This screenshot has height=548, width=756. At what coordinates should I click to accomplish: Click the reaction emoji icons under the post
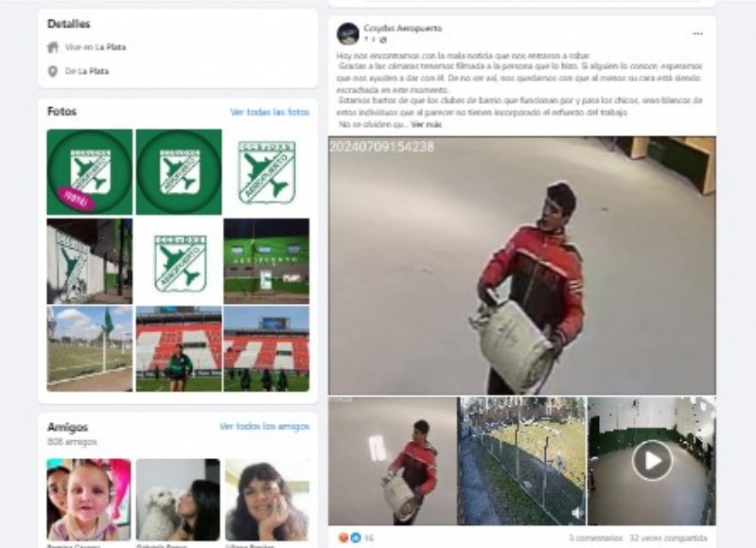coord(349,538)
